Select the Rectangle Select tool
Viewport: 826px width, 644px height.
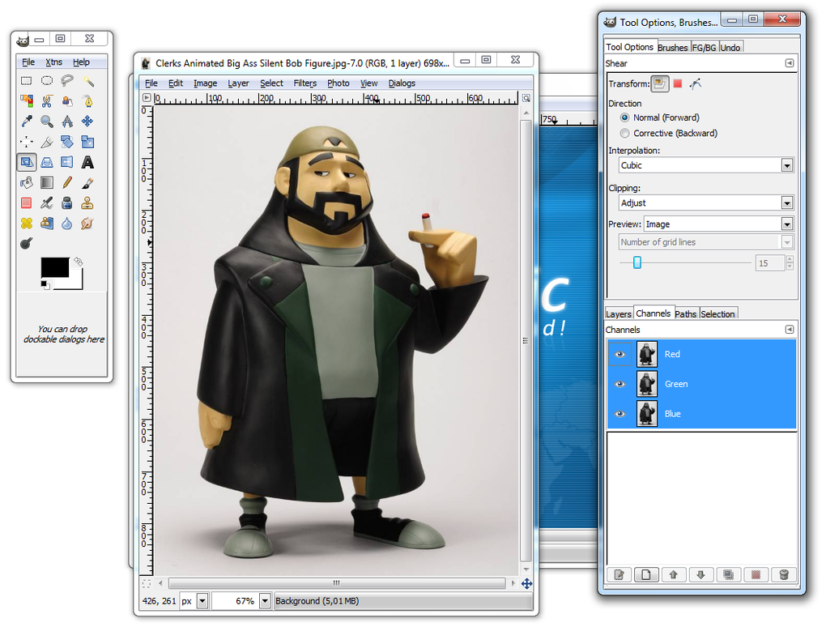[x=26, y=80]
